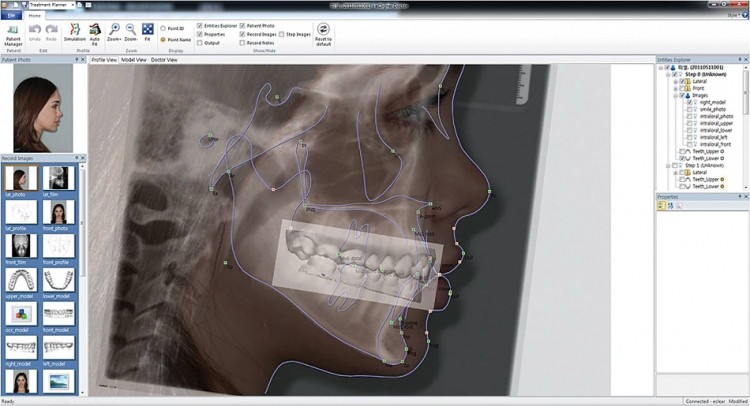Image resolution: width=750 pixels, height=406 pixels.
Task: Open the Patient Manager
Action: pyautogui.click(x=13, y=35)
